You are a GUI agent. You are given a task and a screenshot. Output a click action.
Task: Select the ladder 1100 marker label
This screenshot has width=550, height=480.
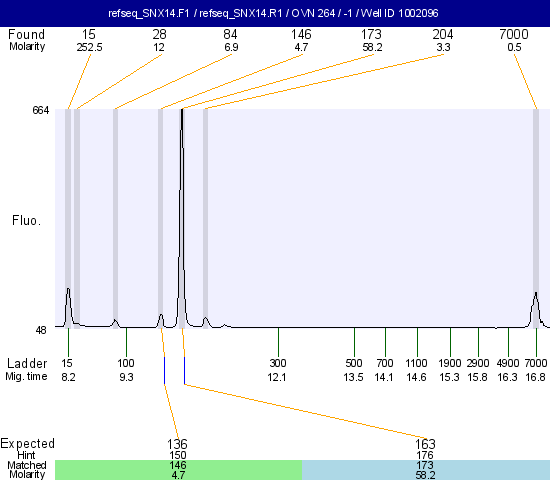coord(416,363)
